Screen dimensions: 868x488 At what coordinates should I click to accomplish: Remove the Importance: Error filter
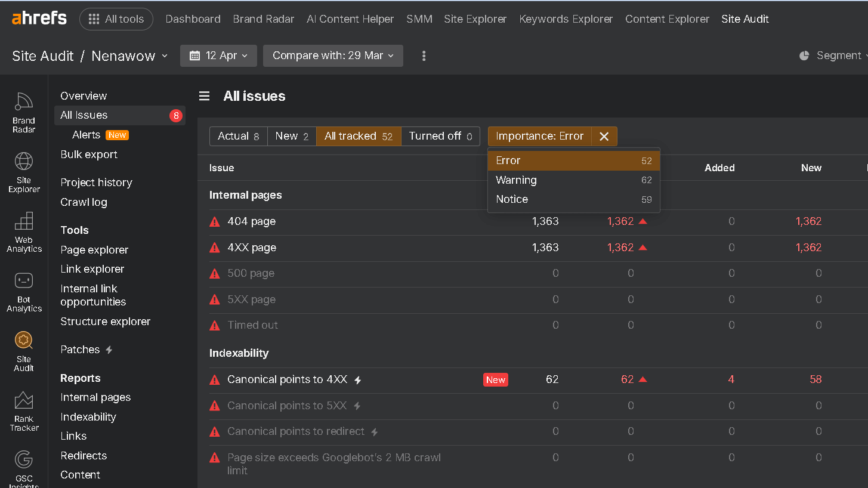tap(604, 136)
